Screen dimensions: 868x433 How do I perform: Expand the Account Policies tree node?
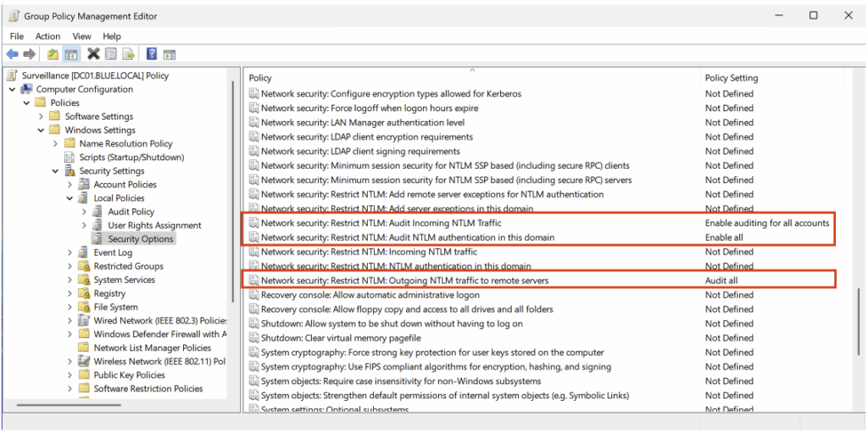coord(70,185)
